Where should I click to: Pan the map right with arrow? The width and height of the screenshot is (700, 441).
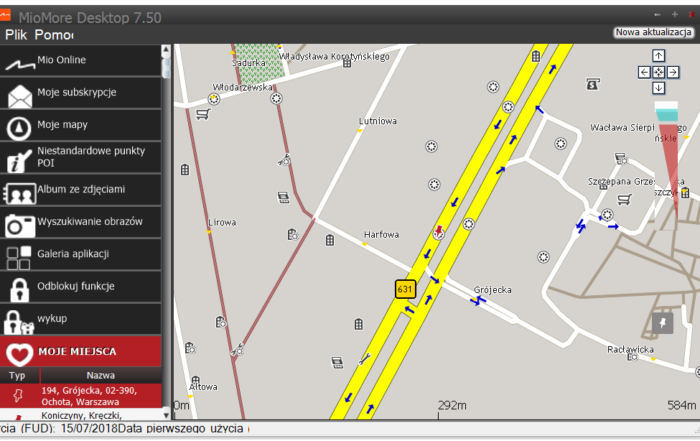673,72
